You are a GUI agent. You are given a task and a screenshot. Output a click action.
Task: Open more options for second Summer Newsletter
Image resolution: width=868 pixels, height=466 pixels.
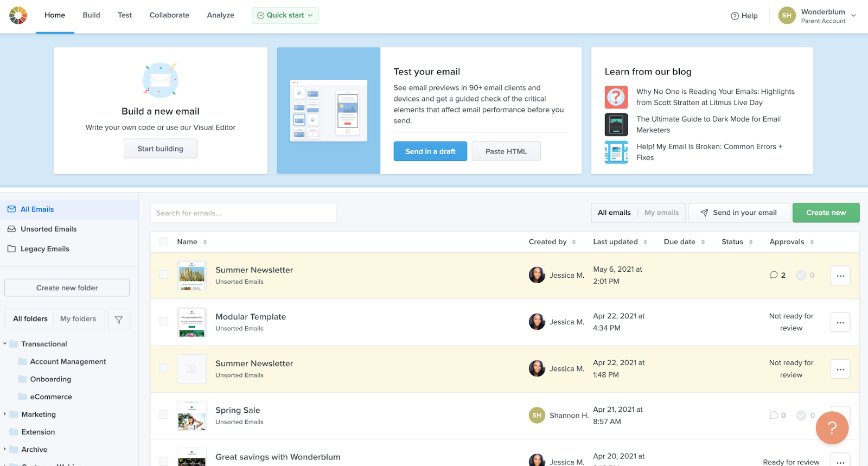click(x=840, y=369)
